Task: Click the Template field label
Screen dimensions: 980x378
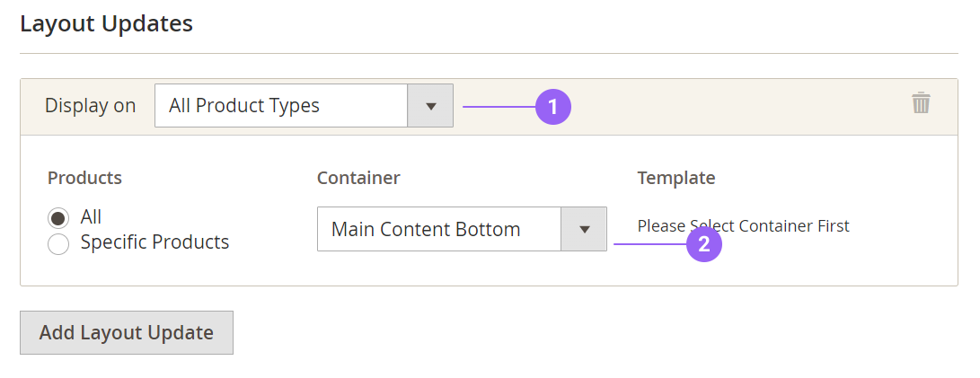Action: 676,178
